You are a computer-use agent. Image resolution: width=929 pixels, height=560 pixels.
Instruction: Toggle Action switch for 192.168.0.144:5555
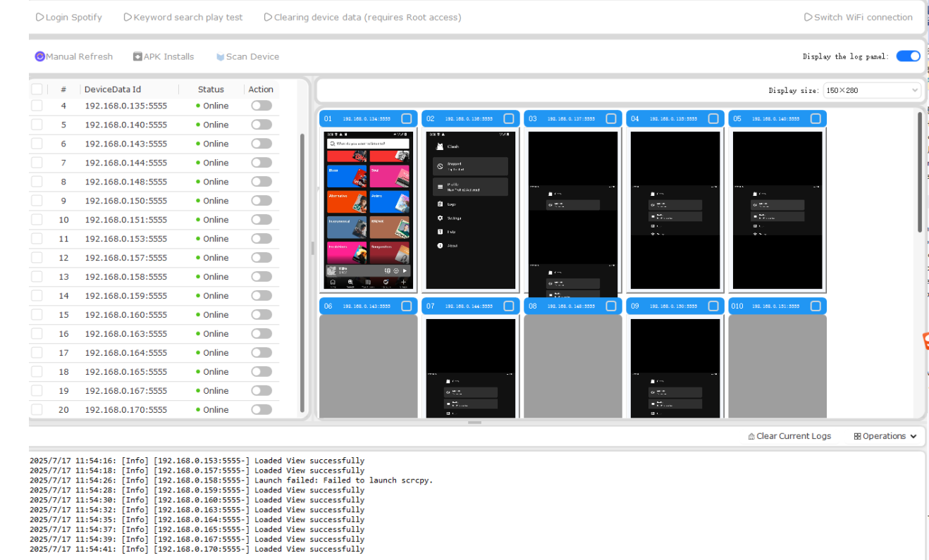click(262, 163)
